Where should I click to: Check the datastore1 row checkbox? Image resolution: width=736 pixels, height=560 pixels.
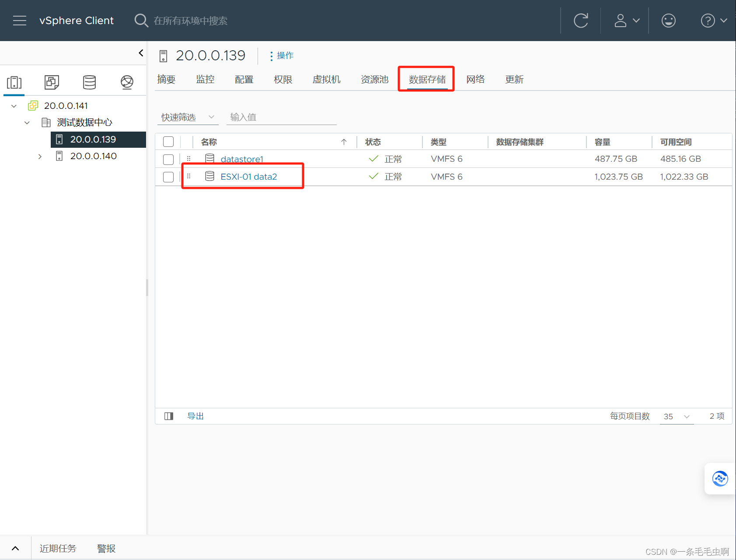point(168,159)
